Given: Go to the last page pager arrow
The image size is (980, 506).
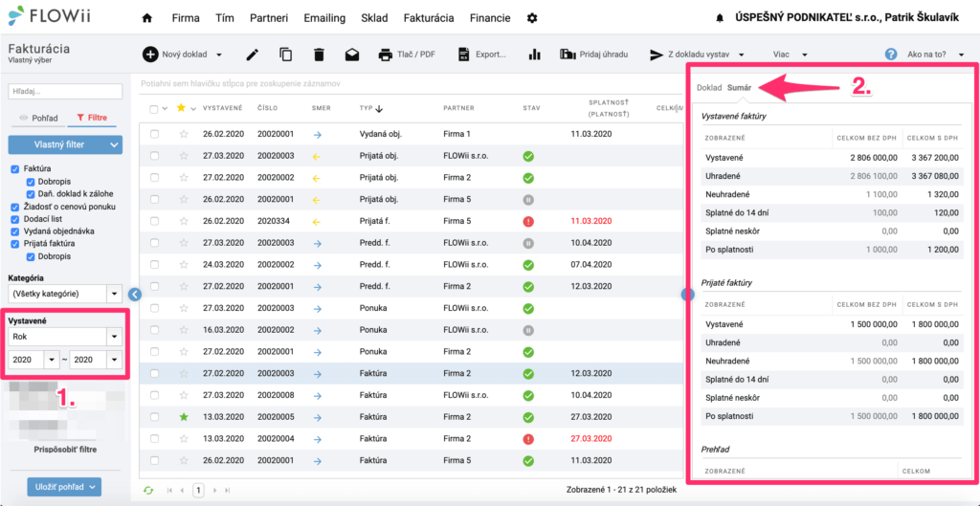Looking at the screenshot, I should (x=228, y=491).
